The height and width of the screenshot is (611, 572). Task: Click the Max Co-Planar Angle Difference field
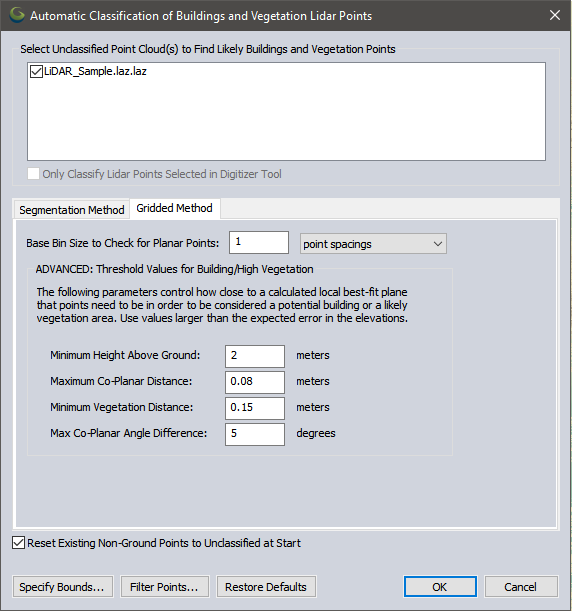pos(255,434)
